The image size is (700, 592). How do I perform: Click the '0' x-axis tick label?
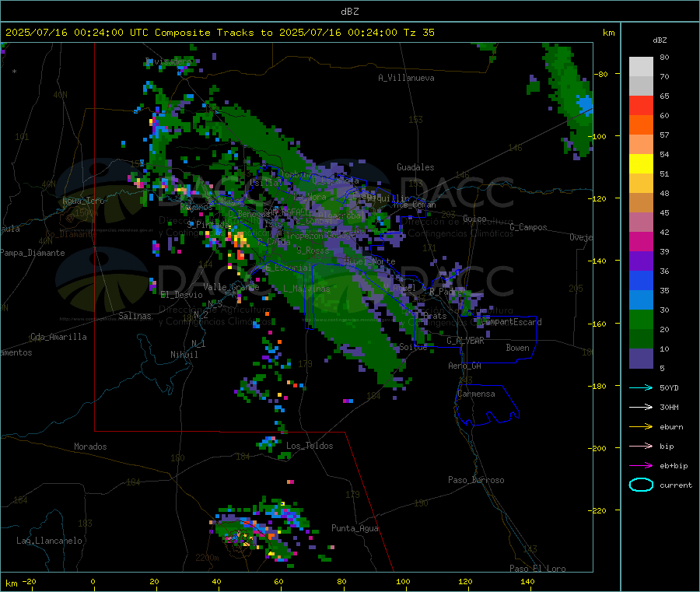(93, 581)
